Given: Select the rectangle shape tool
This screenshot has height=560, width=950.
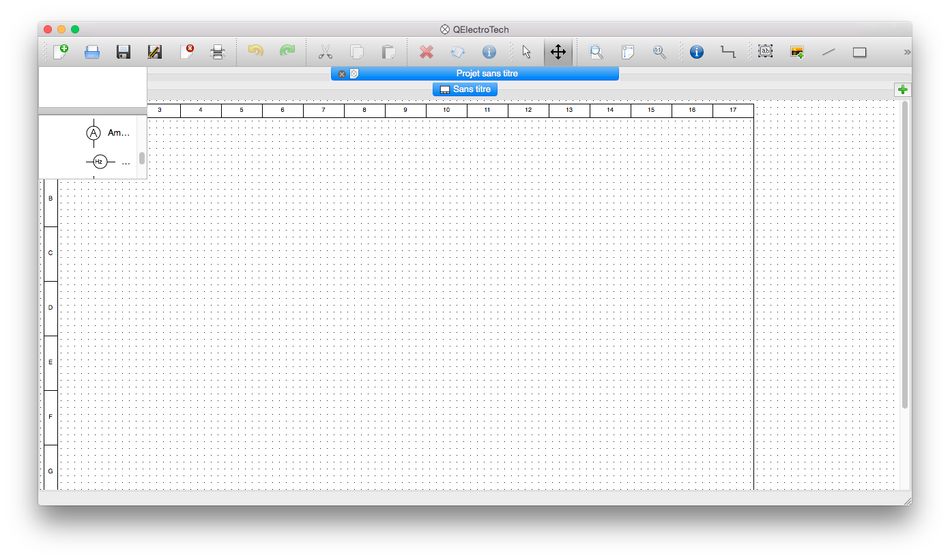Looking at the screenshot, I should [x=860, y=52].
